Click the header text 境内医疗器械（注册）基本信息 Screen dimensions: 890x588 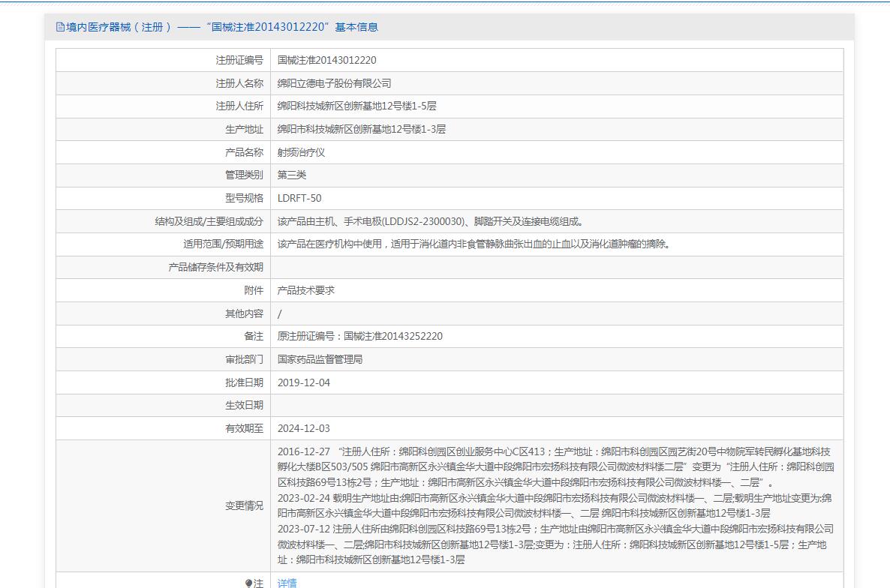coord(222,27)
